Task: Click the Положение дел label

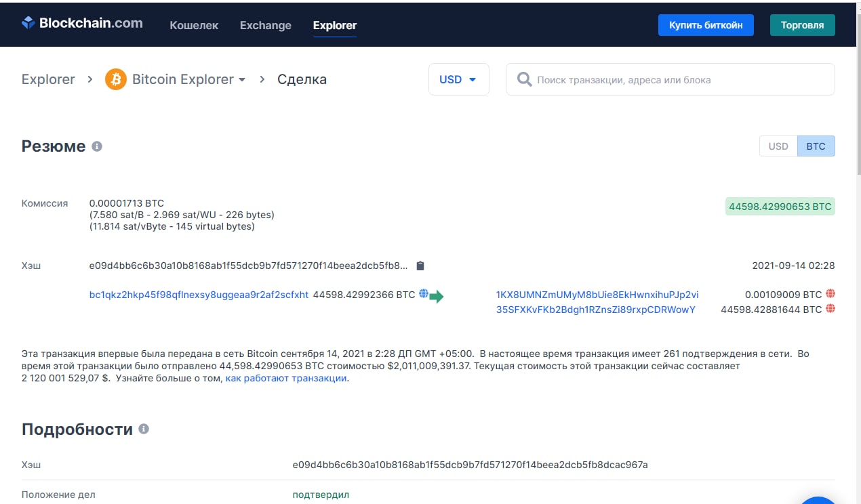Action: pyautogui.click(x=58, y=495)
